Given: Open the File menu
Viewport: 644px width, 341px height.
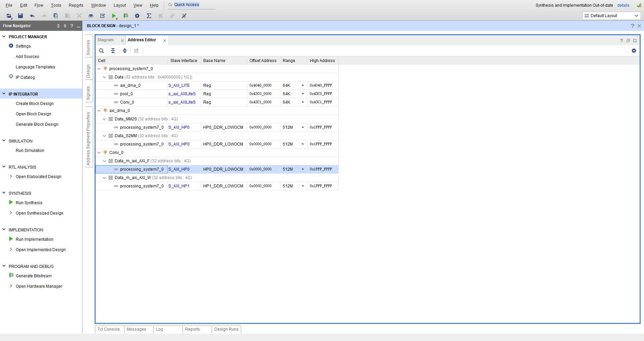Looking at the screenshot, I should (x=9, y=5).
